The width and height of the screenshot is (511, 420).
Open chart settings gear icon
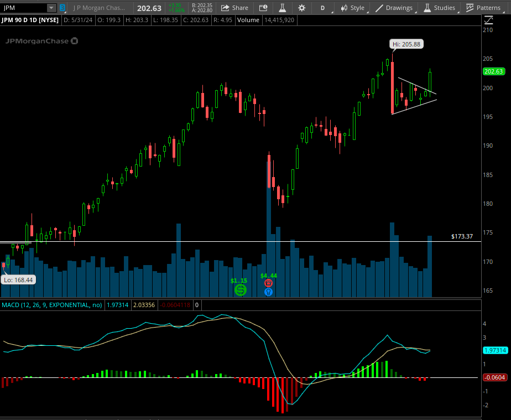302,8
